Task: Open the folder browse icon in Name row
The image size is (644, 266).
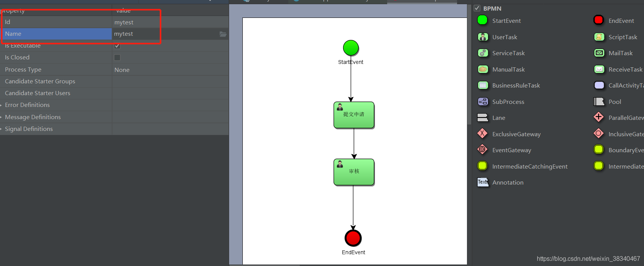Action: click(x=223, y=34)
